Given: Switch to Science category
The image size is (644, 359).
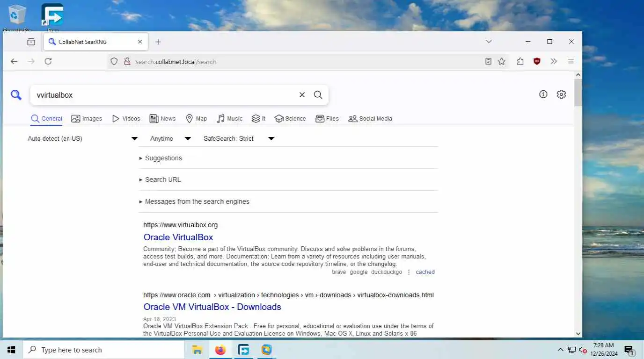Looking at the screenshot, I should [290, 119].
